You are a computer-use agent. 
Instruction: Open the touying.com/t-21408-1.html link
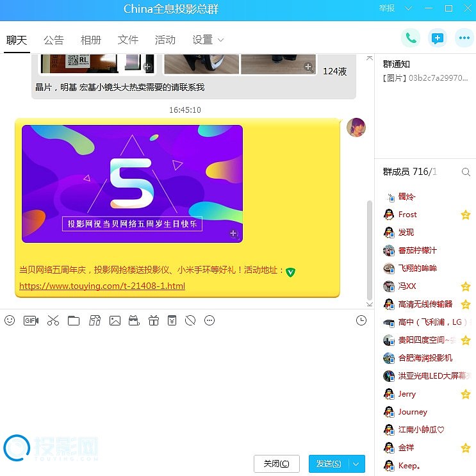coord(102,286)
